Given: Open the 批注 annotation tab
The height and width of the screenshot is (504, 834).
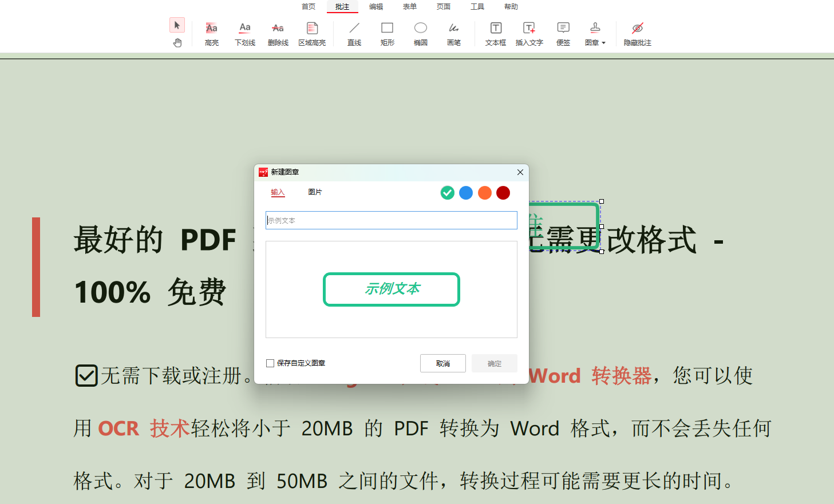Looking at the screenshot, I should click(342, 7).
